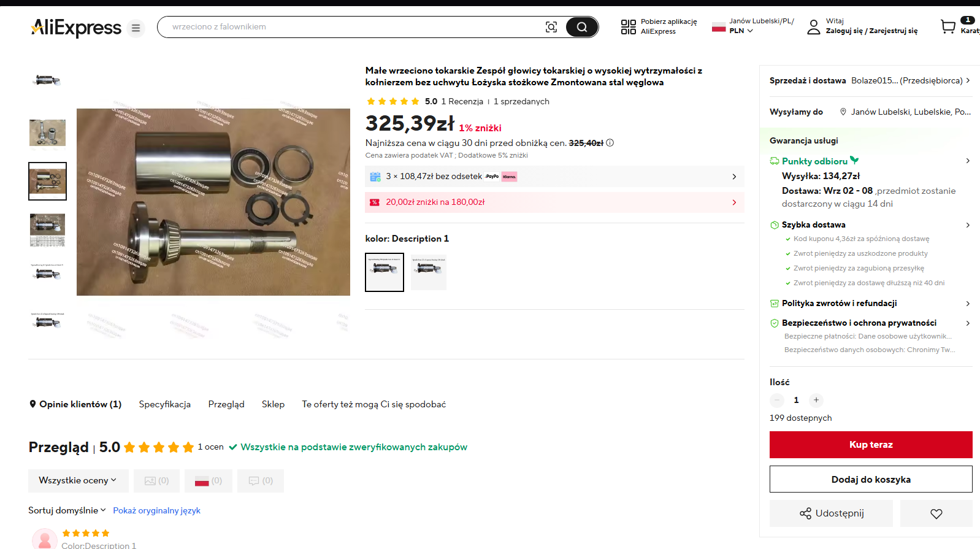
Task: Click the QR code app download icon
Action: coord(628,26)
